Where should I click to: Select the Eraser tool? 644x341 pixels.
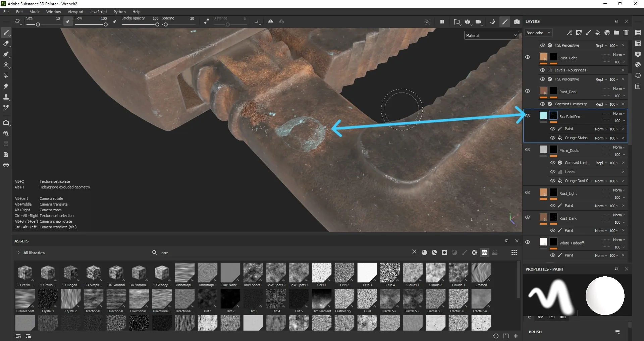6,44
